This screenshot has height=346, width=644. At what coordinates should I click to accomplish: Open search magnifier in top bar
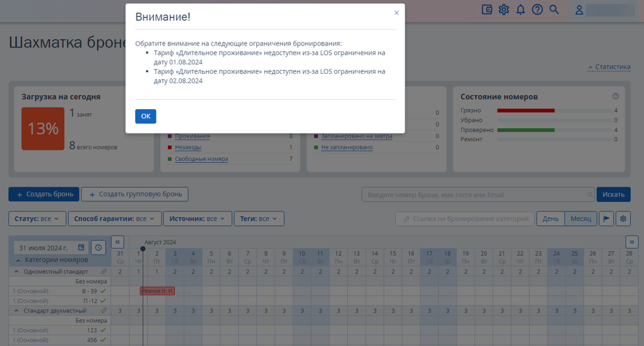(554, 9)
